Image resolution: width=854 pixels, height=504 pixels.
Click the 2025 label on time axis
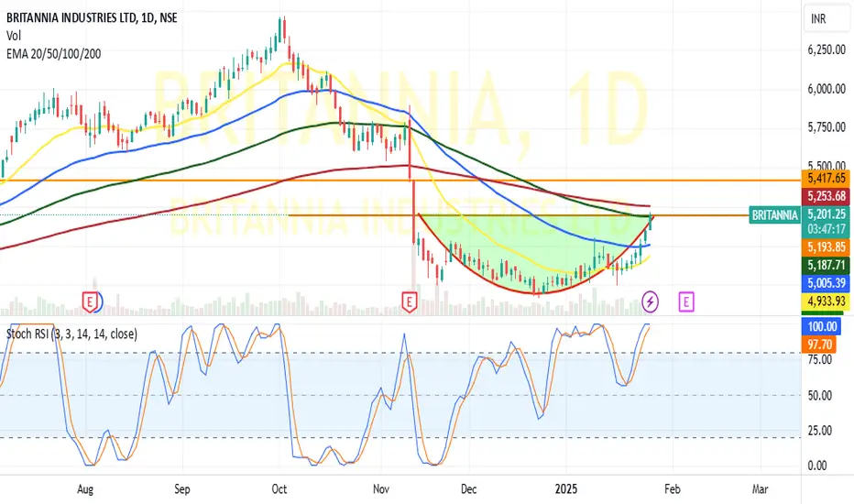coord(566,489)
